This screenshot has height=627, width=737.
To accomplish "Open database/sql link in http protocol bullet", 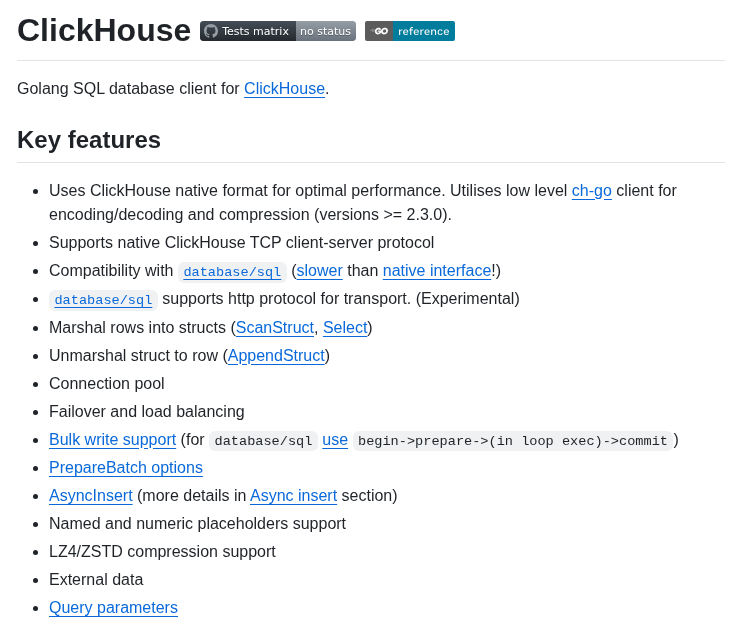I will pos(103,300).
